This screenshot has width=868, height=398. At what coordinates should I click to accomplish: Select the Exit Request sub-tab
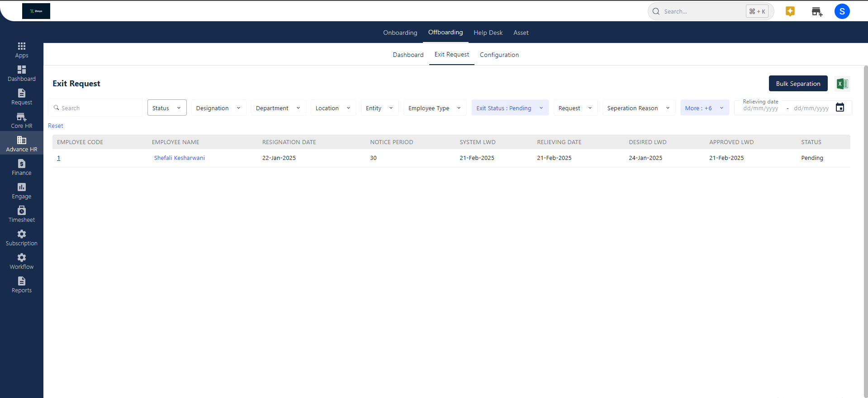452,54
